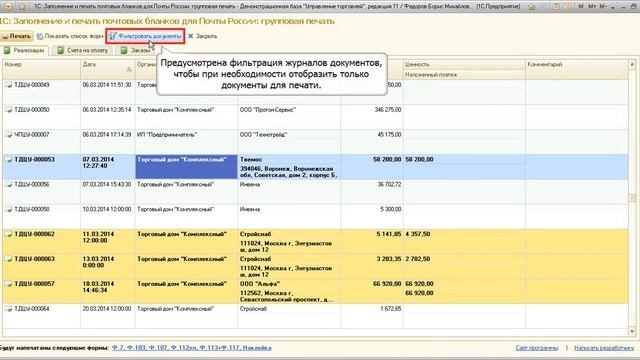Switch to the Реализации tab

point(24,51)
